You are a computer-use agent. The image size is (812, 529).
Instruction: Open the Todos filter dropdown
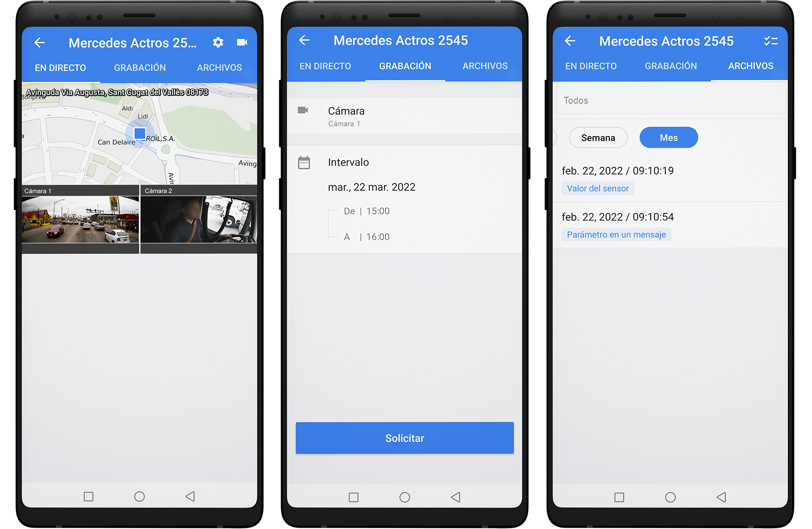(x=670, y=101)
